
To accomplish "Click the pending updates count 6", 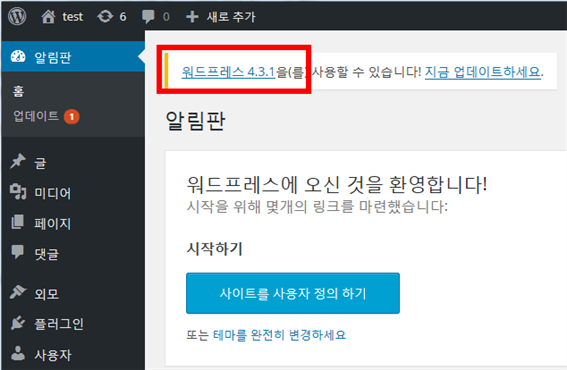I will (x=123, y=17).
